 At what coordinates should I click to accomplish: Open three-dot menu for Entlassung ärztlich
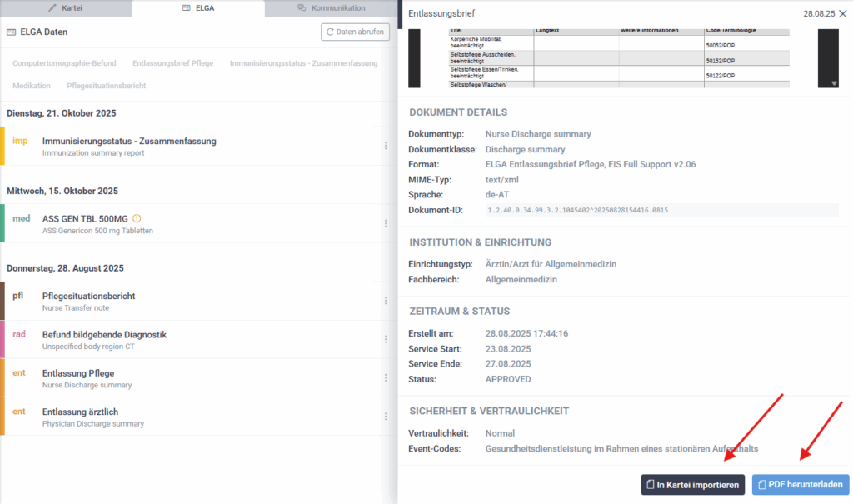point(385,416)
